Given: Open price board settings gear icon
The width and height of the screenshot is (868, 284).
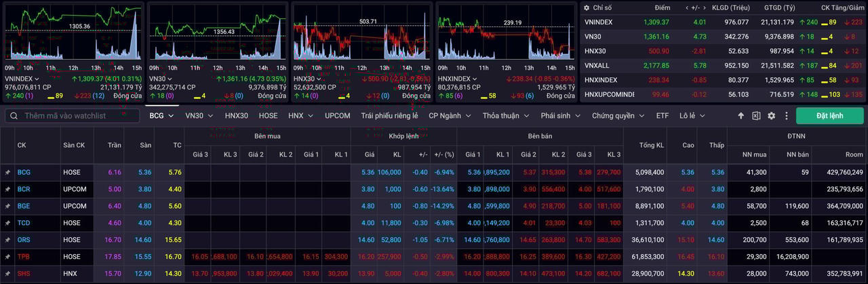Looking at the screenshot, I should (771, 116).
